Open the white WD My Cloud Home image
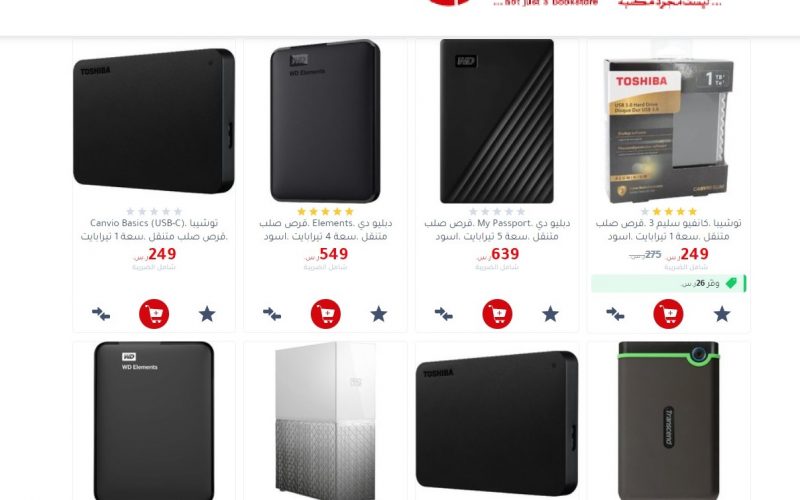 tap(326, 421)
